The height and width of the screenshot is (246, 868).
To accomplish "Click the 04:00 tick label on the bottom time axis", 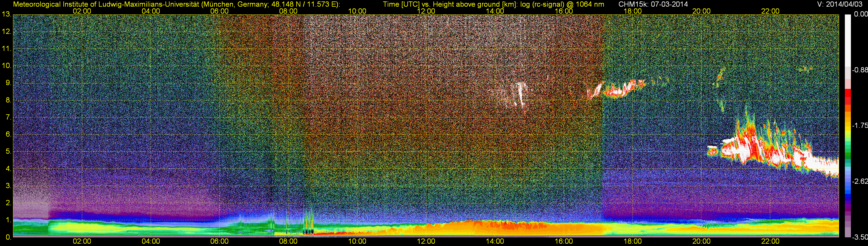I will tap(151, 241).
